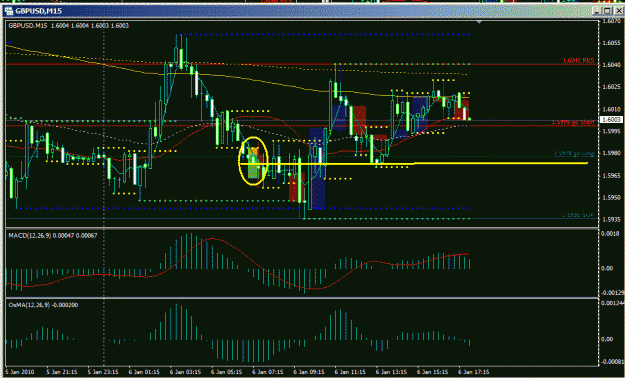Click the chart shift triangle marker at chart top
The image size is (625, 378).
click(479, 22)
